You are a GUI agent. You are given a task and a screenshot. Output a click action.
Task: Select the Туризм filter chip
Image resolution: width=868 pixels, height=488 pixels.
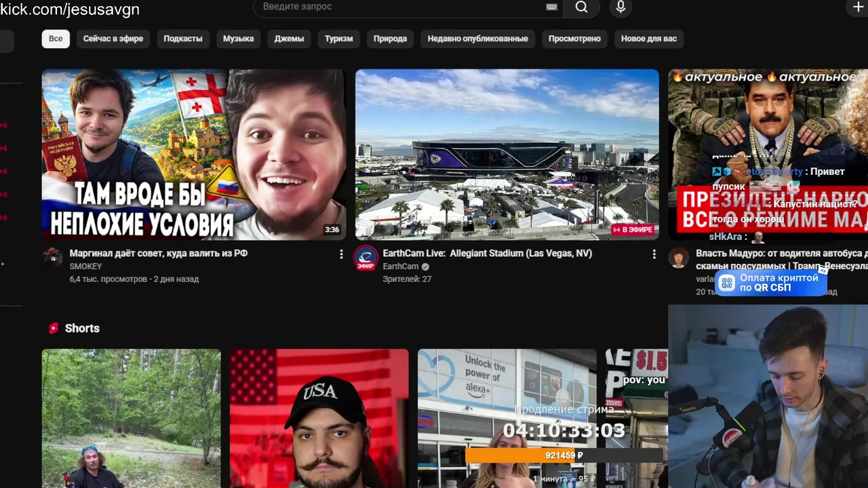pyautogui.click(x=338, y=39)
